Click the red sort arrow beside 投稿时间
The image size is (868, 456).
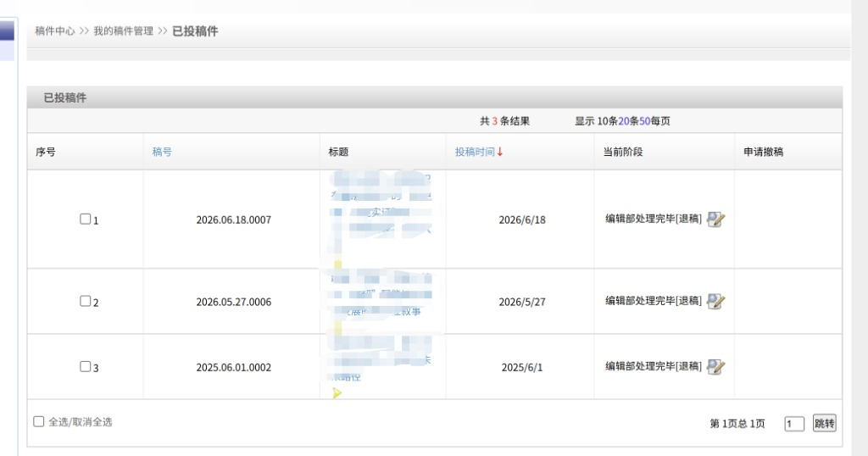[x=500, y=152]
